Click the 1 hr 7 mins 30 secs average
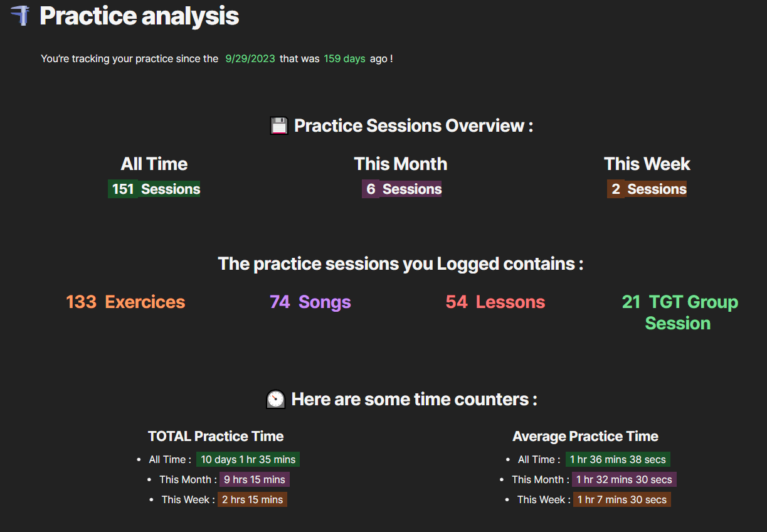Viewport: 767px width, 532px height. click(x=622, y=500)
